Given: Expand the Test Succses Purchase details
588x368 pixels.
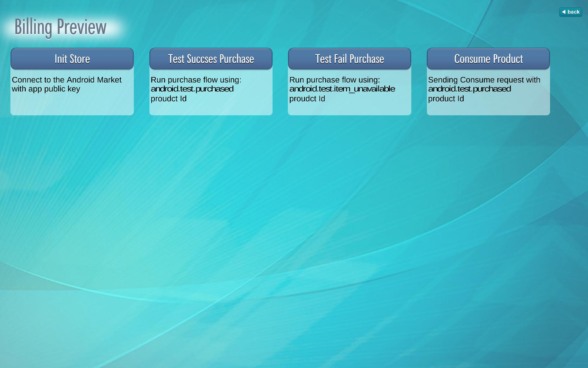Looking at the screenshot, I should click(211, 59).
